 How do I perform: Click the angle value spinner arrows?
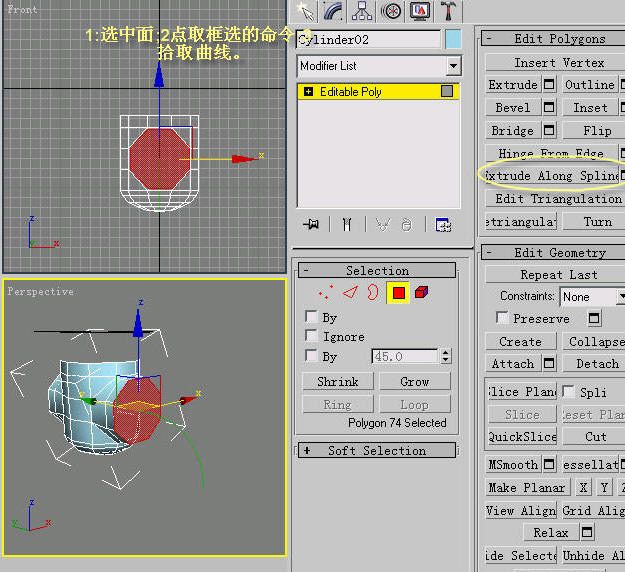446,356
